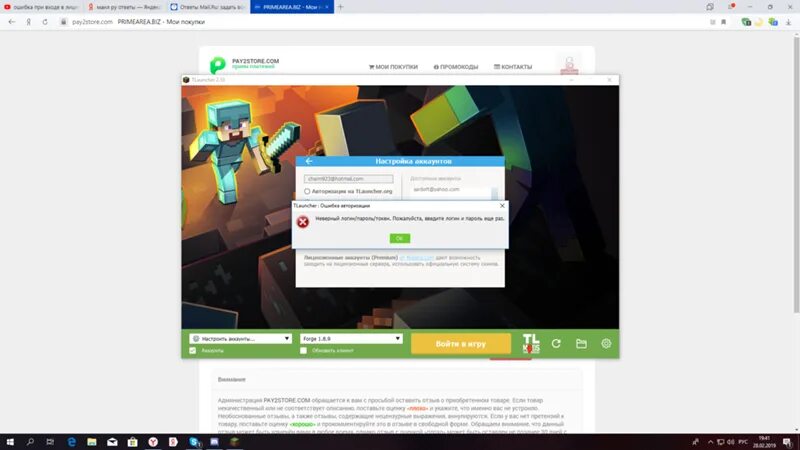Image resolution: width=800 pixels, height=450 pixels.
Task: Click the back arrow in account settings
Action: 309,161
